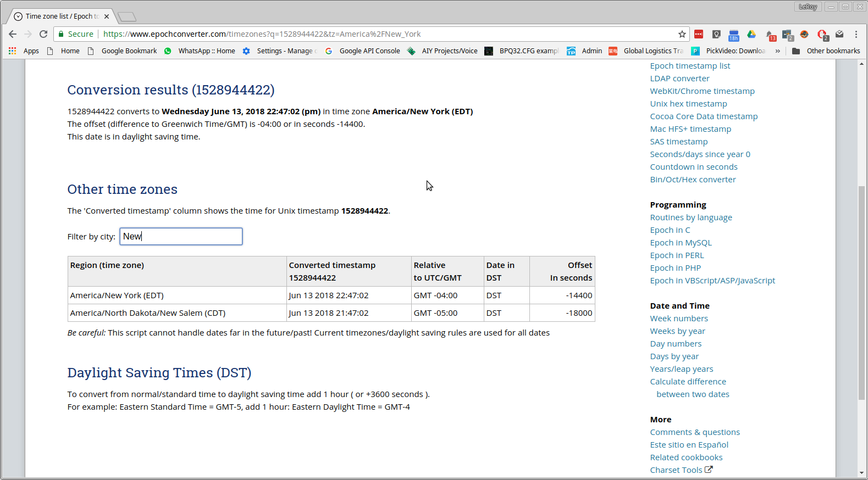Click the Secure padlock site info
The height and width of the screenshot is (480, 868).
point(76,34)
